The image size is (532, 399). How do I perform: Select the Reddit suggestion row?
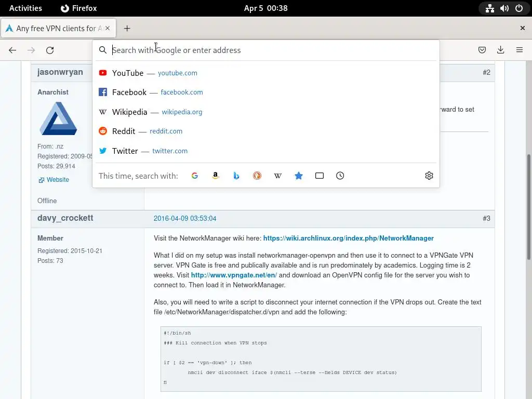click(266, 131)
